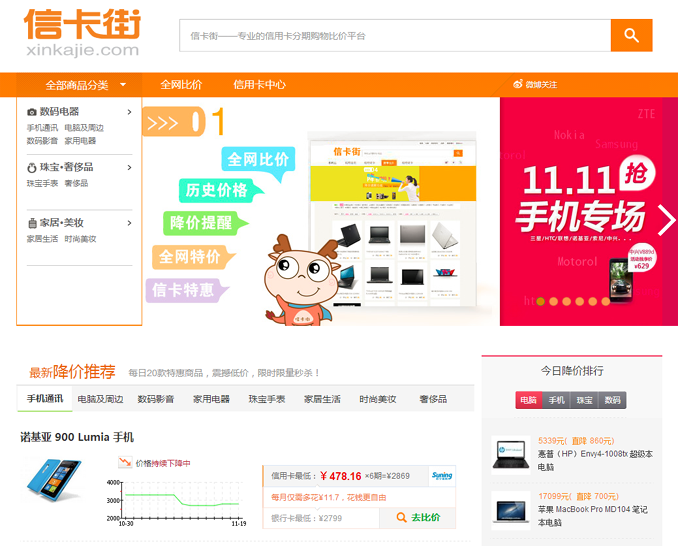Switch to the 家居生活 tab
This screenshot has height=546, width=678.
(322, 399)
